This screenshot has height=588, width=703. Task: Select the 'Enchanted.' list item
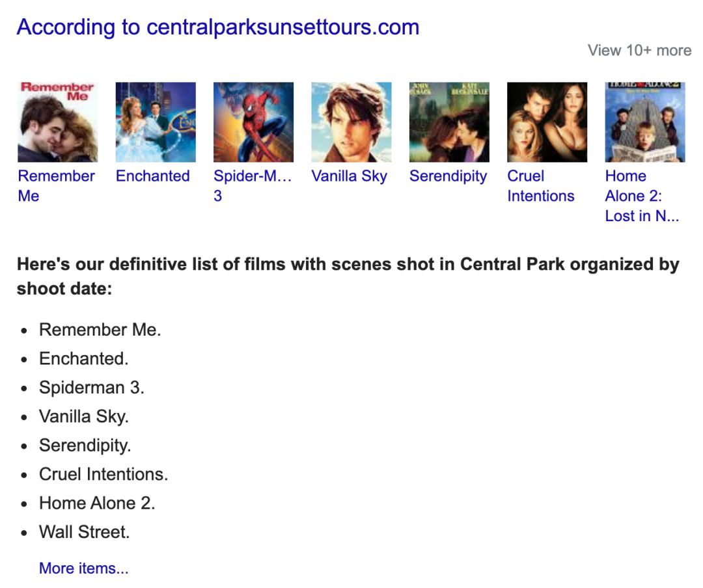click(x=84, y=358)
